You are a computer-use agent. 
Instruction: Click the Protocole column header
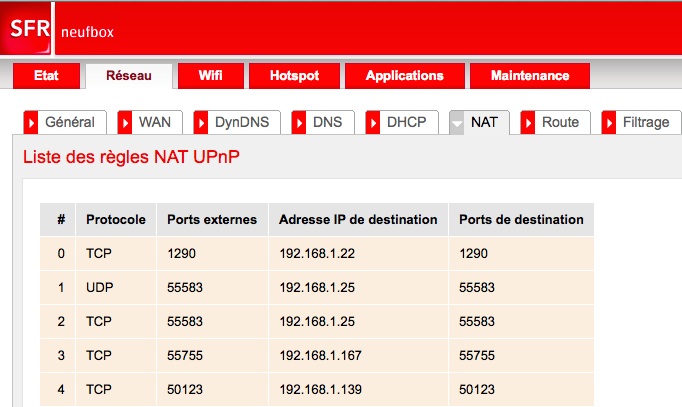(x=116, y=220)
